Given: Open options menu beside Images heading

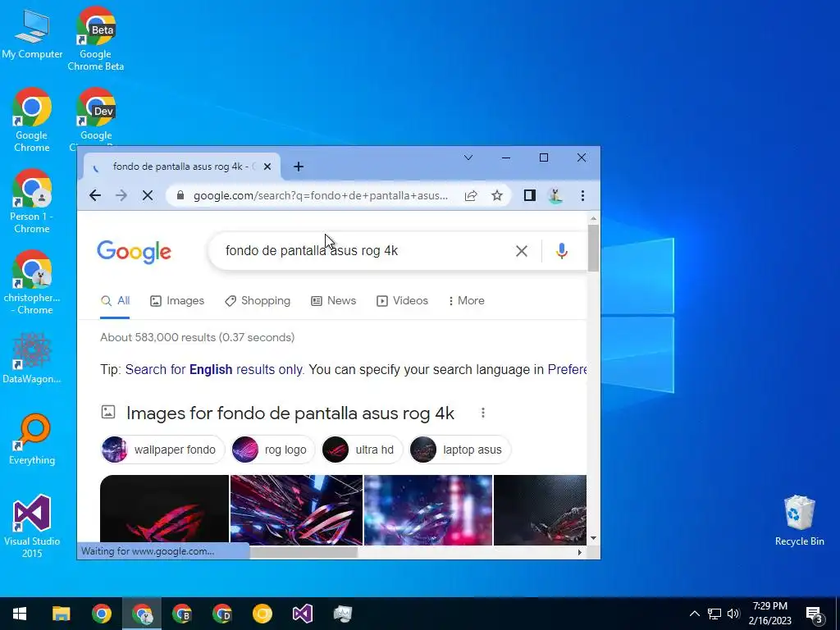Looking at the screenshot, I should point(482,413).
